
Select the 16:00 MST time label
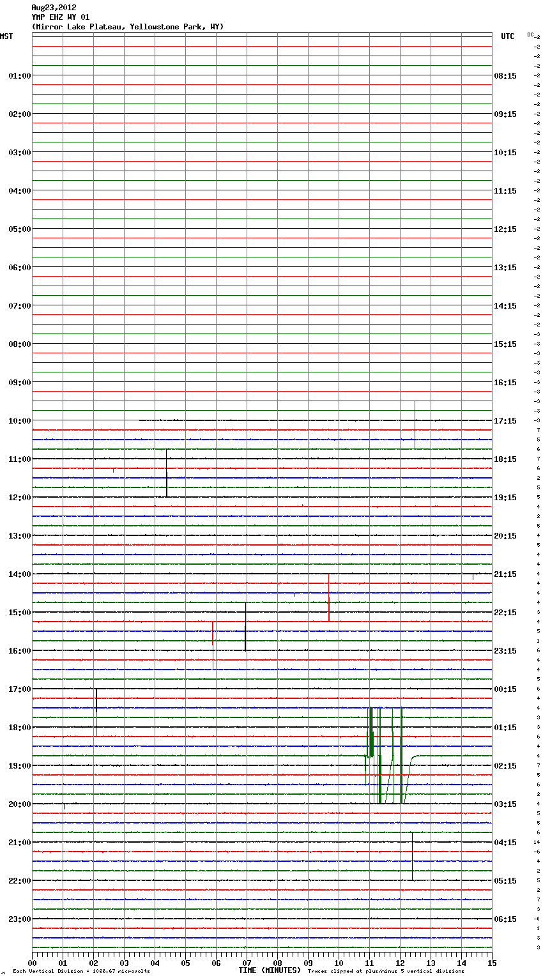[19, 651]
